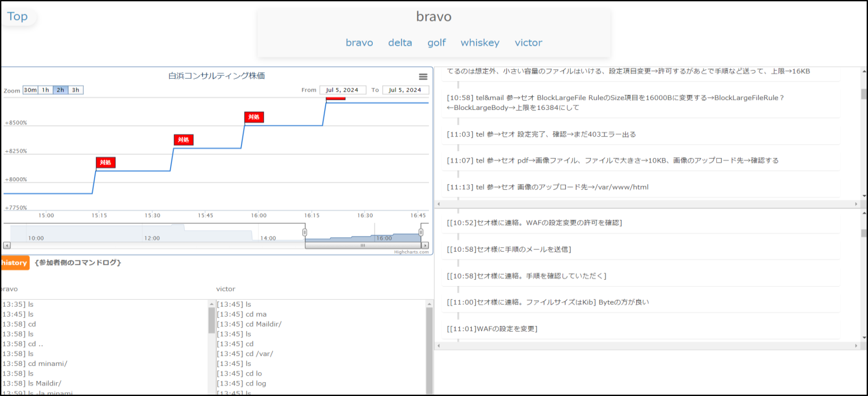Click lower log panel scroll-up arrow
This screenshot has height=396, width=868.
tap(864, 213)
